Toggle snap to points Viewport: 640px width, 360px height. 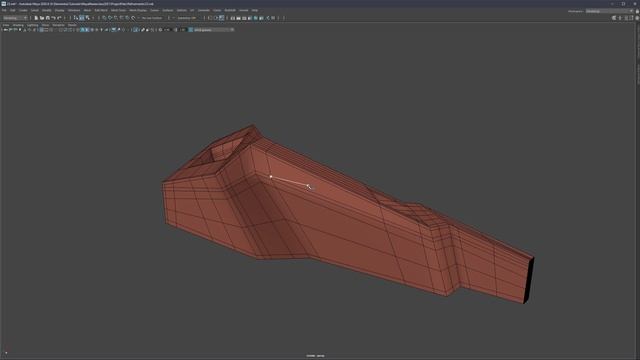[116, 18]
